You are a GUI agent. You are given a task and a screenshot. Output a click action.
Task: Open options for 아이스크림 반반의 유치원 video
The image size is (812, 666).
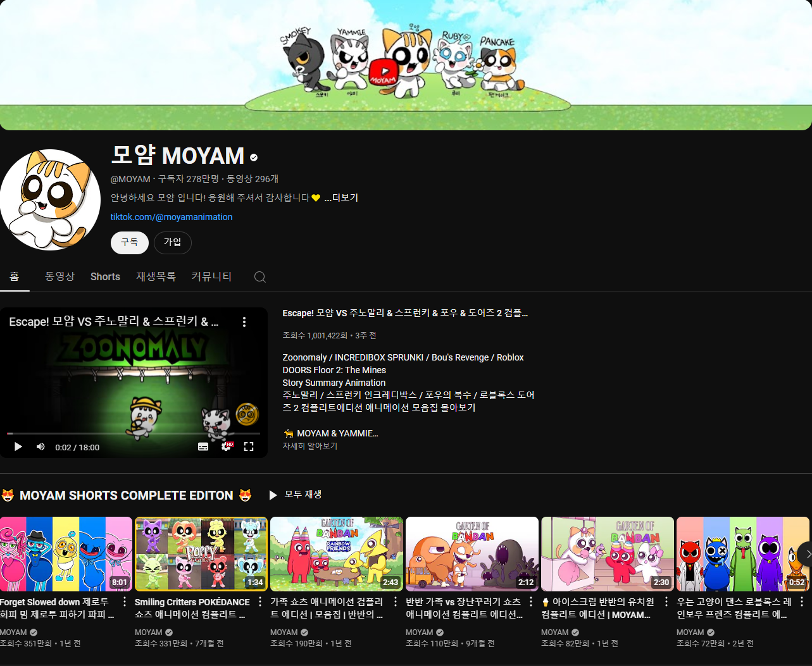point(666,601)
